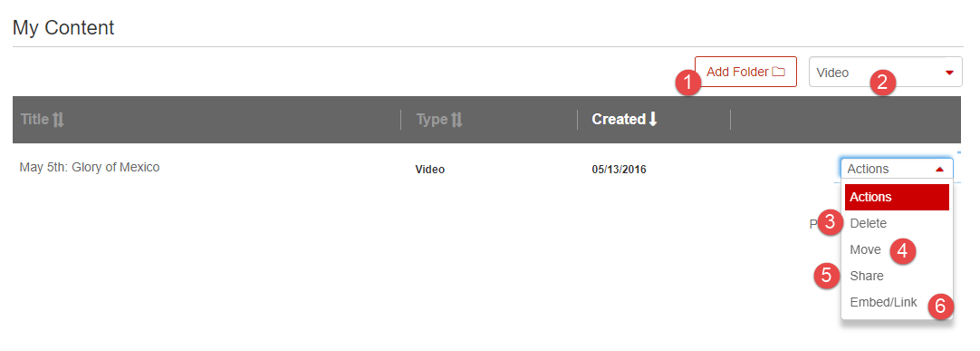Click folder icon inside Add Folder button
The image size is (980, 351).
click(778, 72)
